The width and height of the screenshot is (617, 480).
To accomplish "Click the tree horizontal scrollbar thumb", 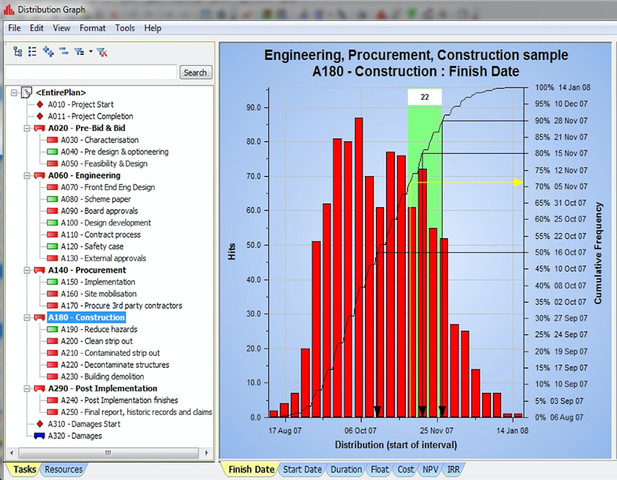I will pos(108,452).
